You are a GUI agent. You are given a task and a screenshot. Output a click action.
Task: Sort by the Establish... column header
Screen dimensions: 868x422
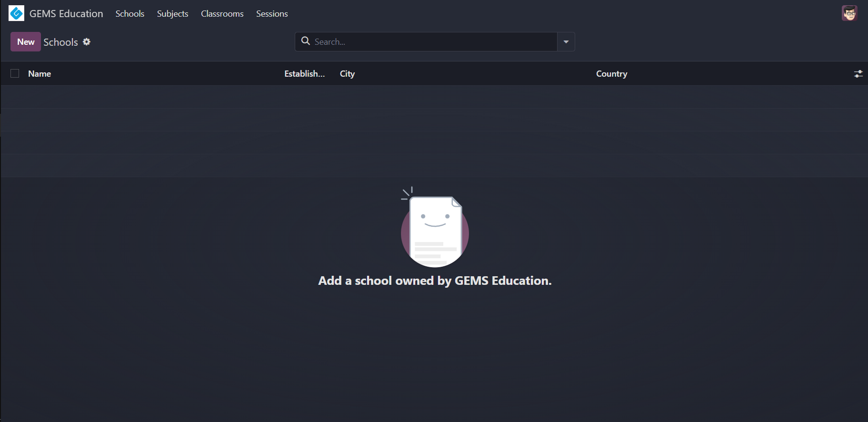[x=305, y=74]
